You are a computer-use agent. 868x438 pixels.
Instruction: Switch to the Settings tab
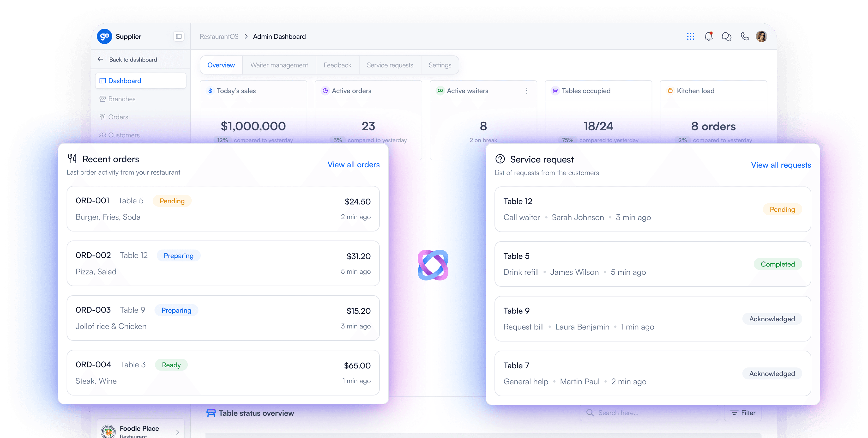tap(440, 65)
